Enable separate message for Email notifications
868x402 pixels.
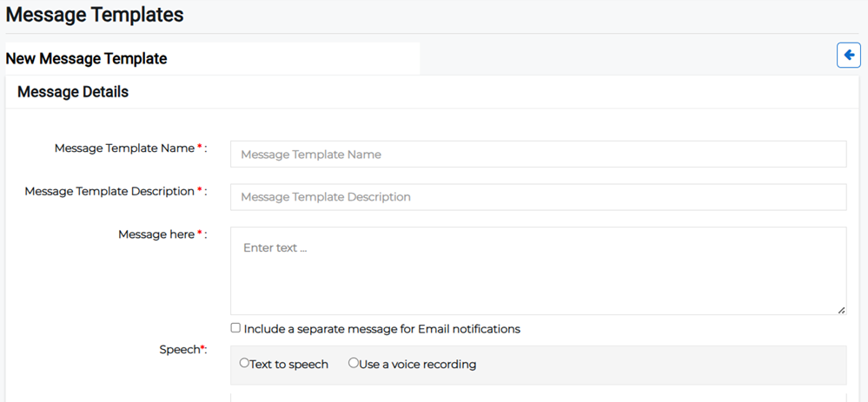pyautogui.click(x=235, y=328)
